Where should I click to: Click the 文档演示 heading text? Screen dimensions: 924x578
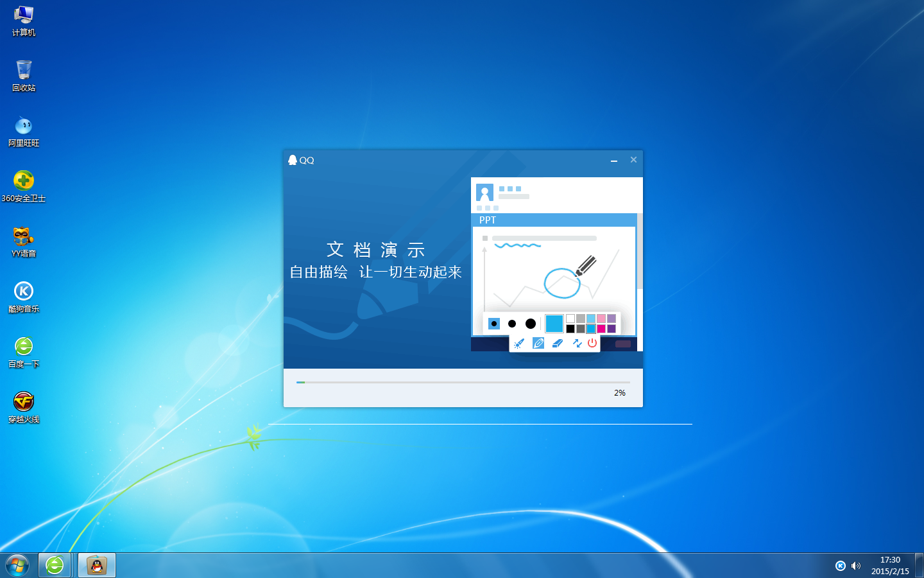click(376, 249)
